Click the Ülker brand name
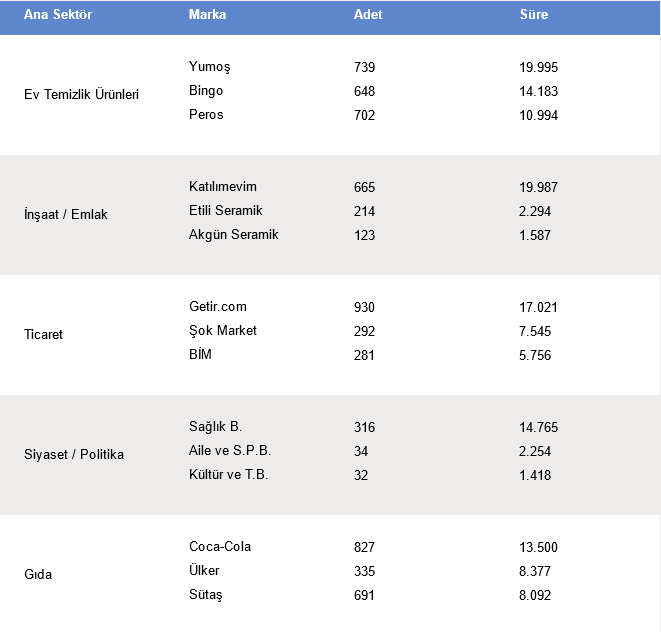Screen dimensions: 661x632 (x=204, y=571)
